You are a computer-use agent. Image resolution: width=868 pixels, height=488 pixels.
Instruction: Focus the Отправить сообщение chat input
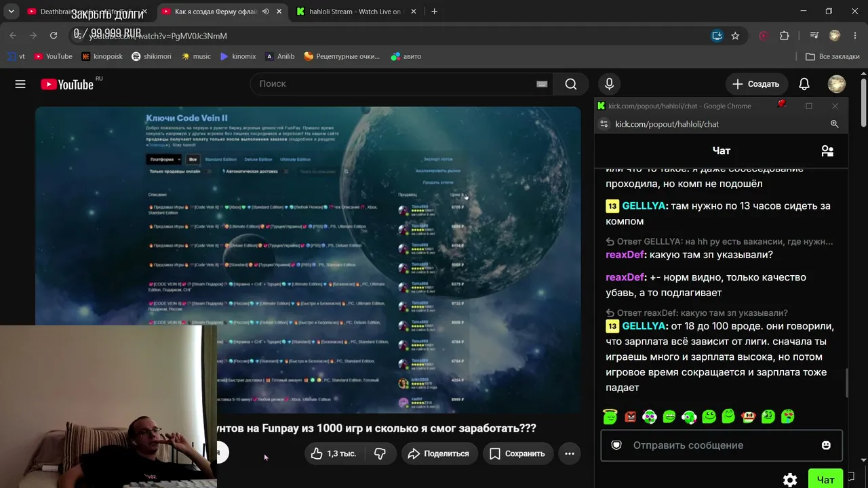[722, 445]
